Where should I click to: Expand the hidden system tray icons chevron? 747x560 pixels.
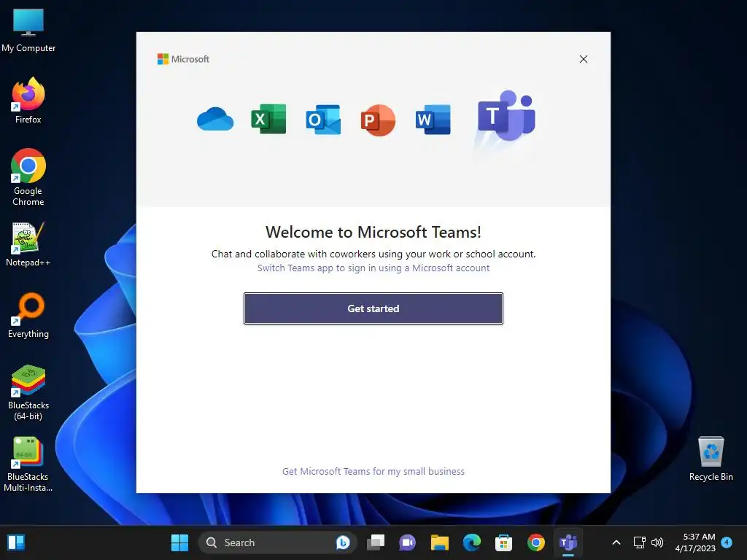coord(616,542)
